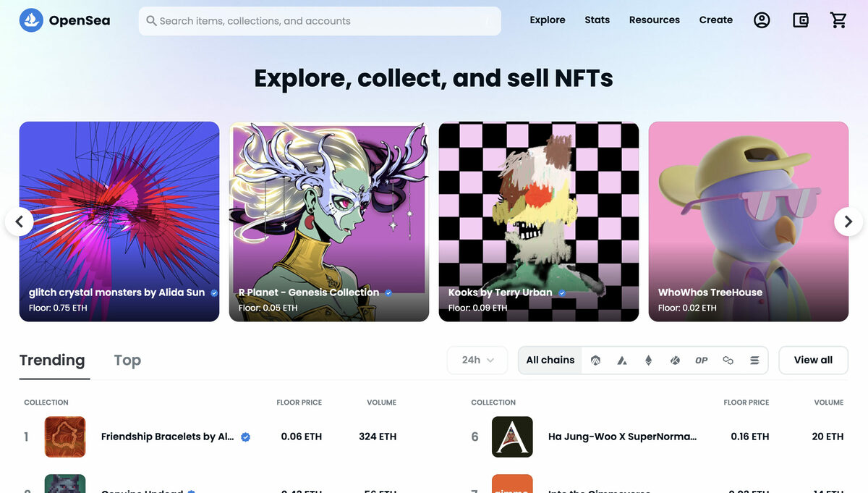The width and height of the screenshot is (868, 493).
Task: Select the Solana chain filter icon
Action: 754,360
